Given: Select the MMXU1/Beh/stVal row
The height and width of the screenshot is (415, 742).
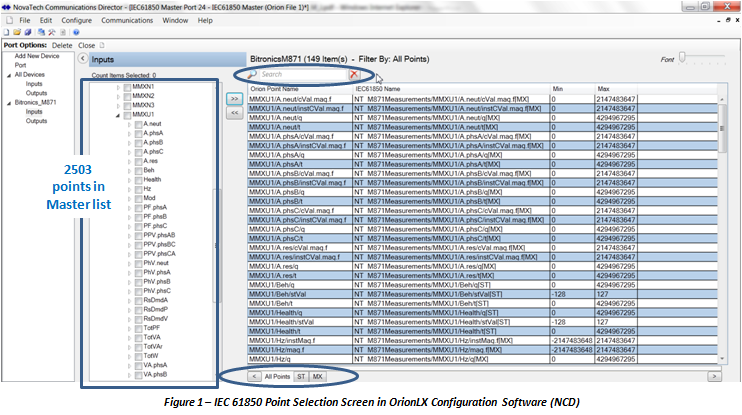Looking at the screenshot, I should (x=483, y=294).
